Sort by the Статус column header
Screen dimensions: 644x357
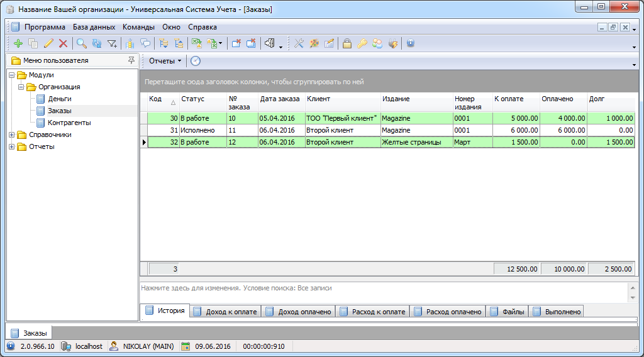point(203,102)
